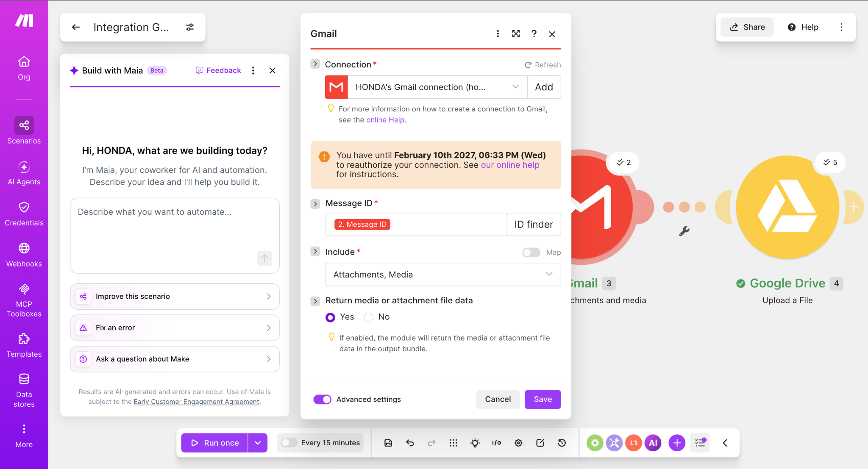Open MCP Toolboxes in the sidebar

[x=24, y=300]
